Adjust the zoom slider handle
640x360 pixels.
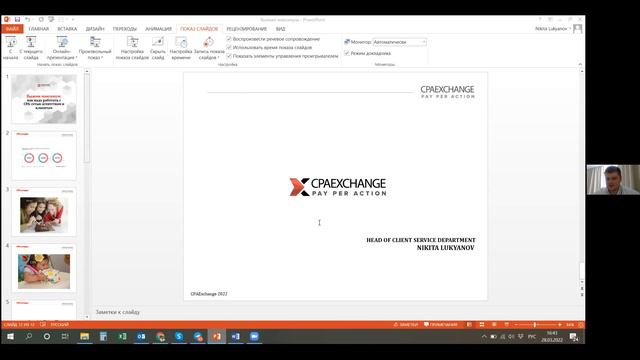534,324
